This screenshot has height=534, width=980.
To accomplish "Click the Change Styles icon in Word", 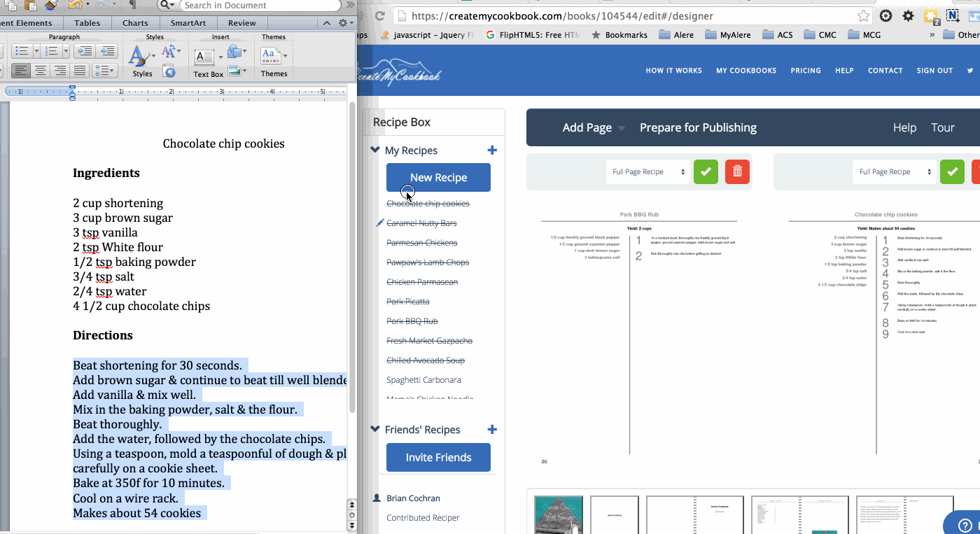I will [168, 51].
